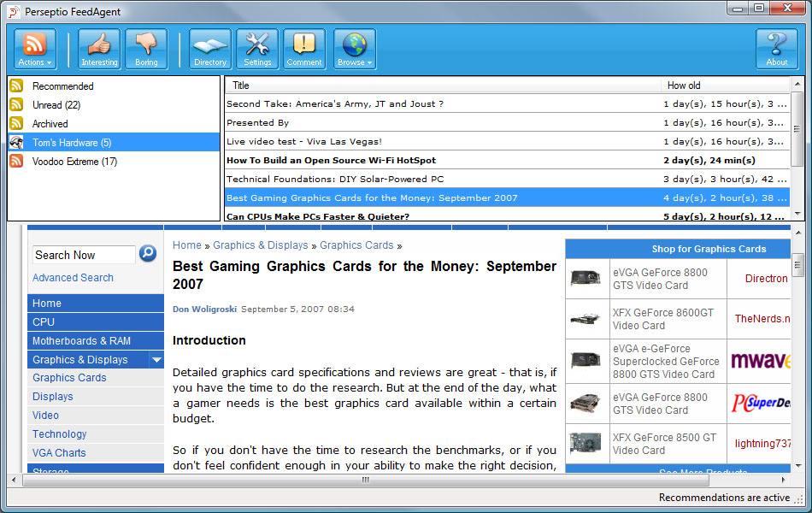812x513 pixels.
Task: Open eVGA e-GeForce Superclocked 8800 GTS link
Action: pyautogui.click(x=666, y=362)
